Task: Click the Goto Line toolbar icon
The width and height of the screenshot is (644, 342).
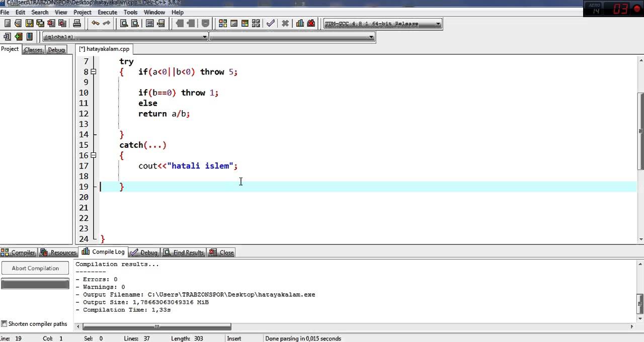Action: point(161,23)
